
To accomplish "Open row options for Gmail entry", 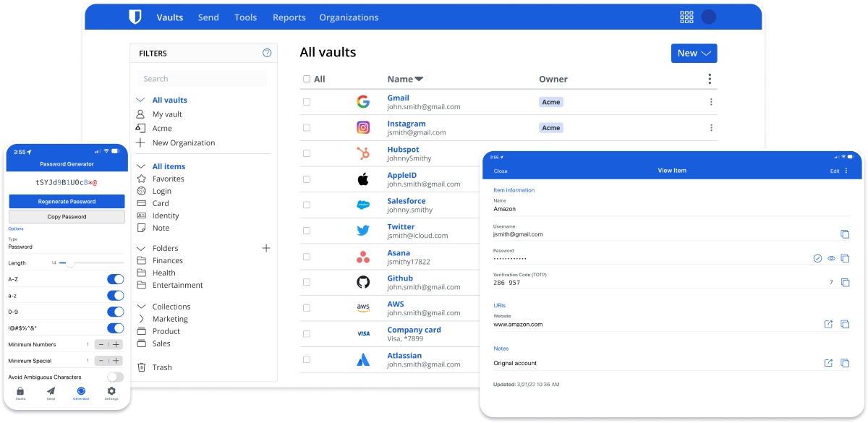I will (x=711, y=102).
